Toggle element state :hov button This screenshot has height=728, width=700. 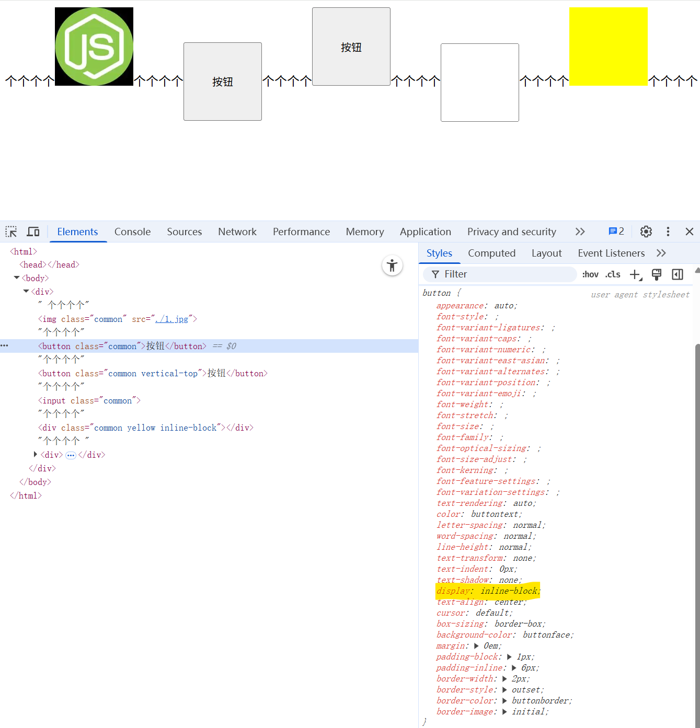(590, 274)
